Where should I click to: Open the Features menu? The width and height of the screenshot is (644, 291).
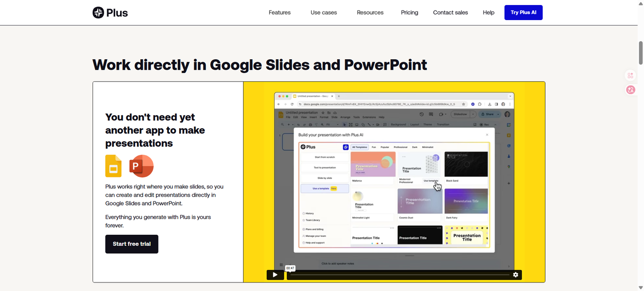pos(280,13)
